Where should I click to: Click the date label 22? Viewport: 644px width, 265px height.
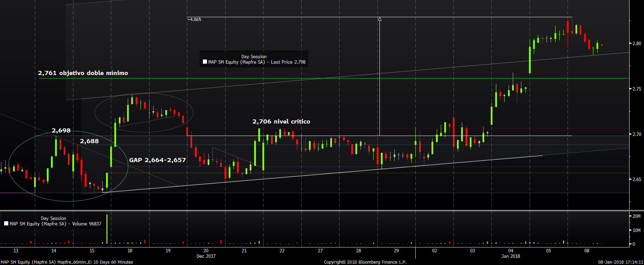(x=282, y=251)
